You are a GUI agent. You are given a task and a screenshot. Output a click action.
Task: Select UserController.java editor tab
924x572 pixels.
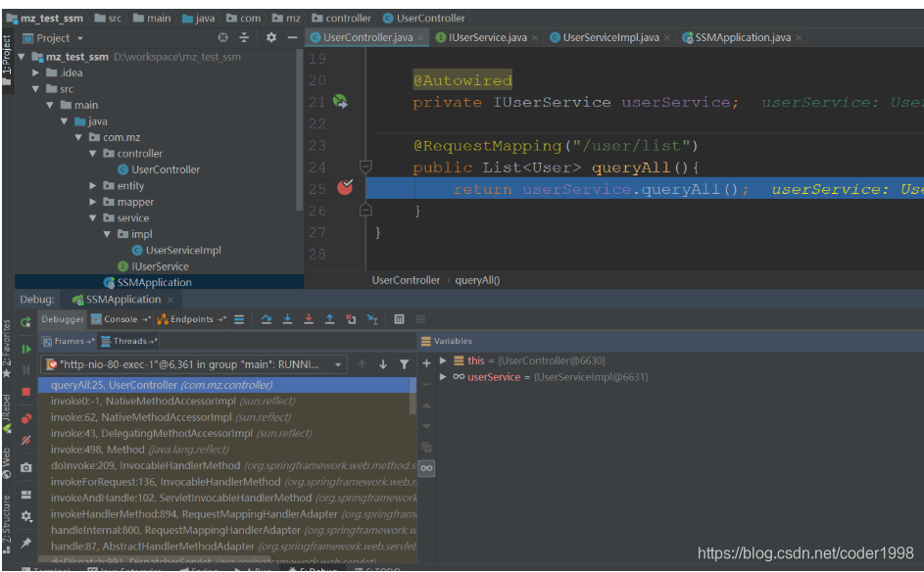tap(366, 37)
